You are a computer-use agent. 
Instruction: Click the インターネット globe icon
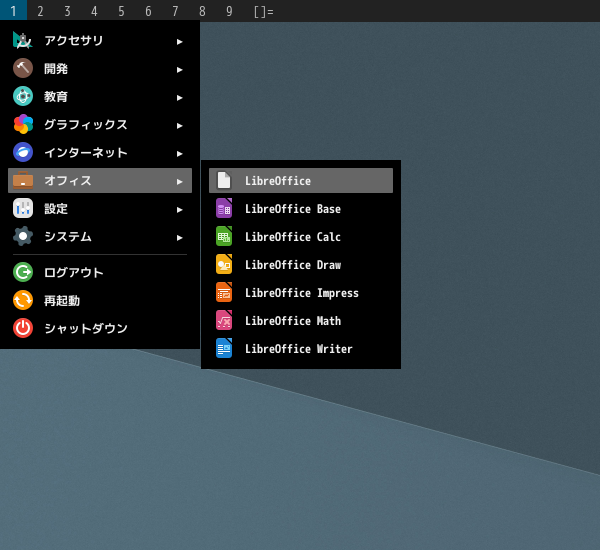23,153
